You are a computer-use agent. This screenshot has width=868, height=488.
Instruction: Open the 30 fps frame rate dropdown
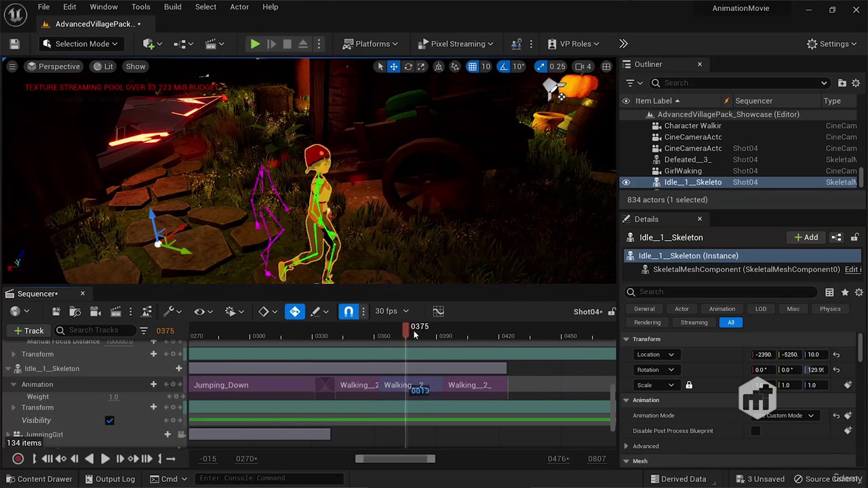(391, 311)
